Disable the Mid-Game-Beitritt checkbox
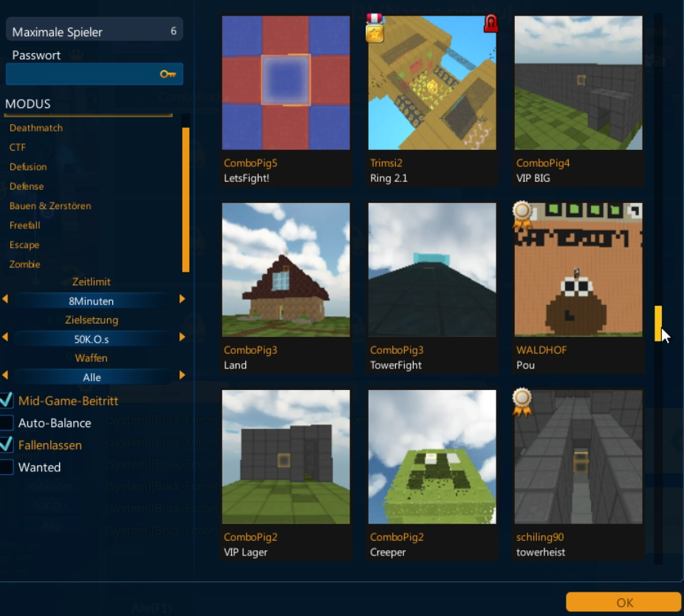 click(x=7, y=400)
